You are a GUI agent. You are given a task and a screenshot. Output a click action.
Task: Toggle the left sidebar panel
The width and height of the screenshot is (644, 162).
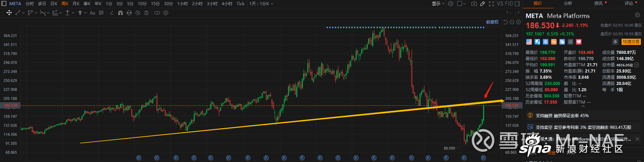click(x=4, y=3)
